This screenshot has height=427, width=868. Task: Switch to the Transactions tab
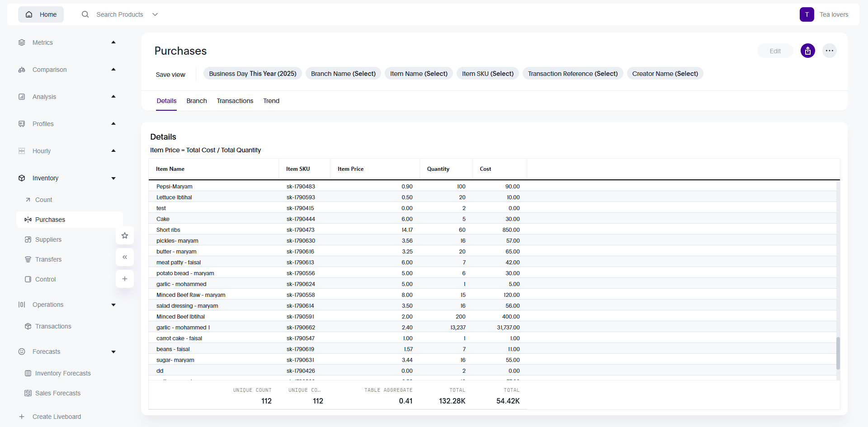point(235,101)
